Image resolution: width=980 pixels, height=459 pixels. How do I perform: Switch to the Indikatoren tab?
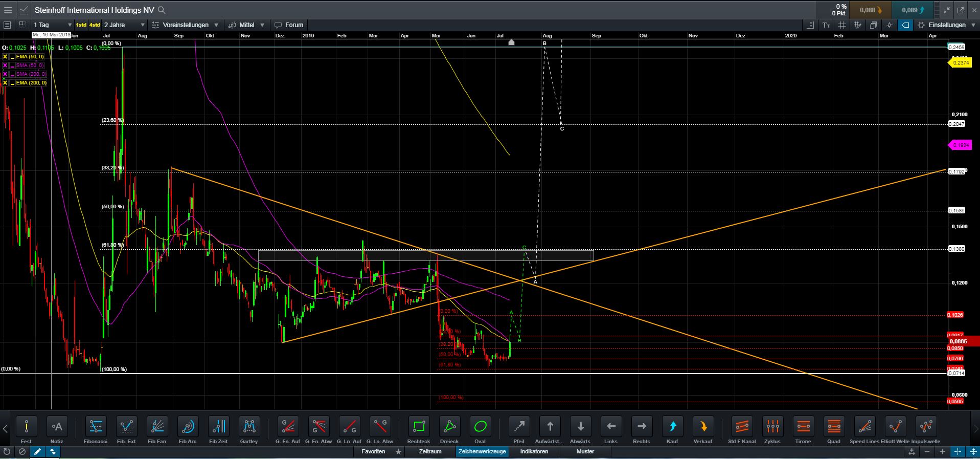pyautogui.click(x=534, y=451)
